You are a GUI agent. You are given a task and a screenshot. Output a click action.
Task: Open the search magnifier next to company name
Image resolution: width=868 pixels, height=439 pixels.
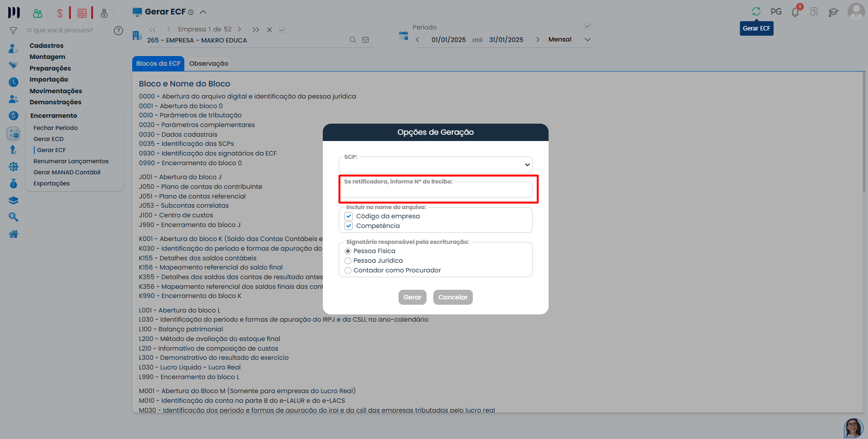click(353, 40)
